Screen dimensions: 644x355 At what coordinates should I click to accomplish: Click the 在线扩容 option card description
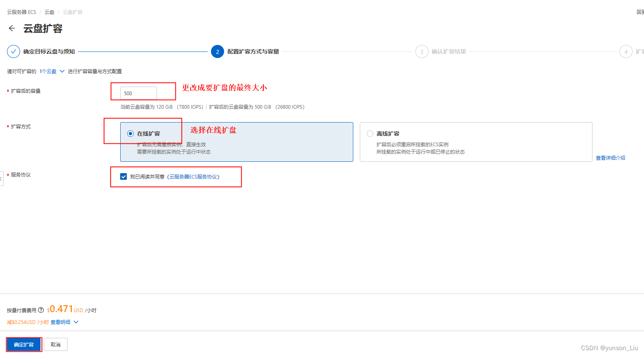pos(174,148)
